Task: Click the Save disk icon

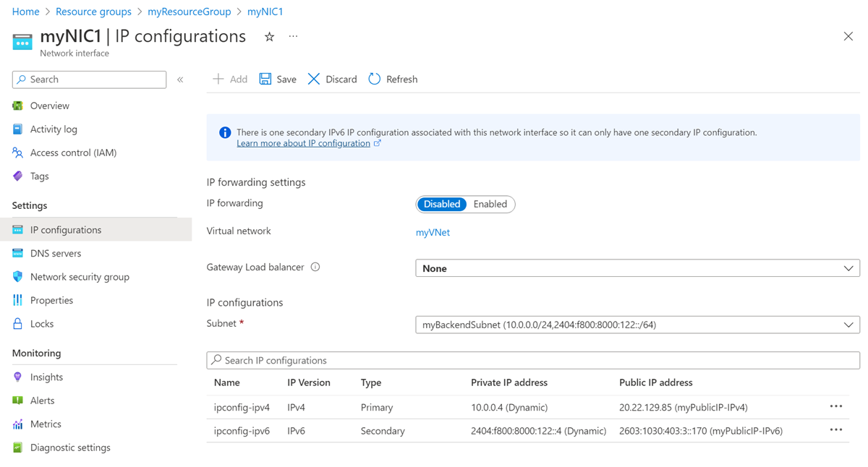Action: 265,79
